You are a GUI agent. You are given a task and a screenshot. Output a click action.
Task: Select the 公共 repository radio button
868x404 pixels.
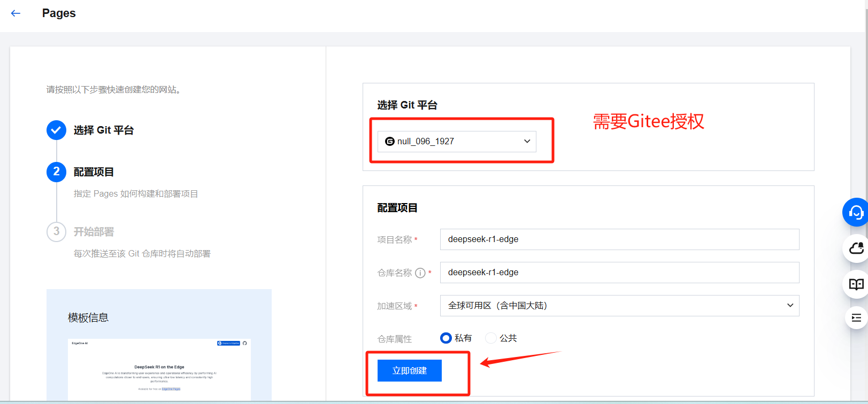[491, 338]
